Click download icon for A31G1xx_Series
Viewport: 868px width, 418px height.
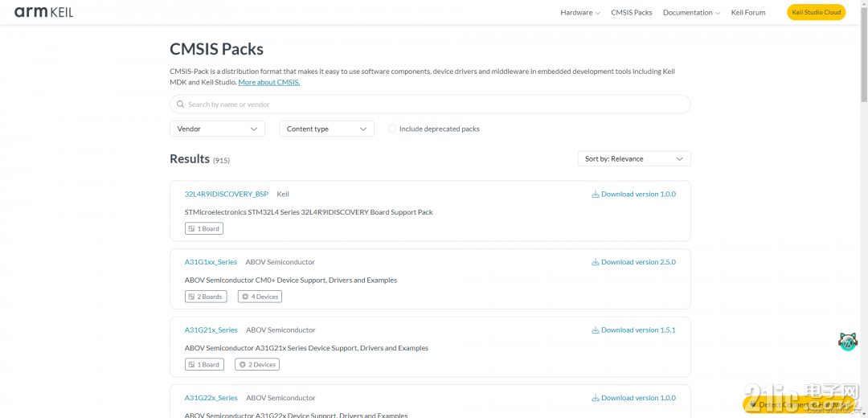596,262
